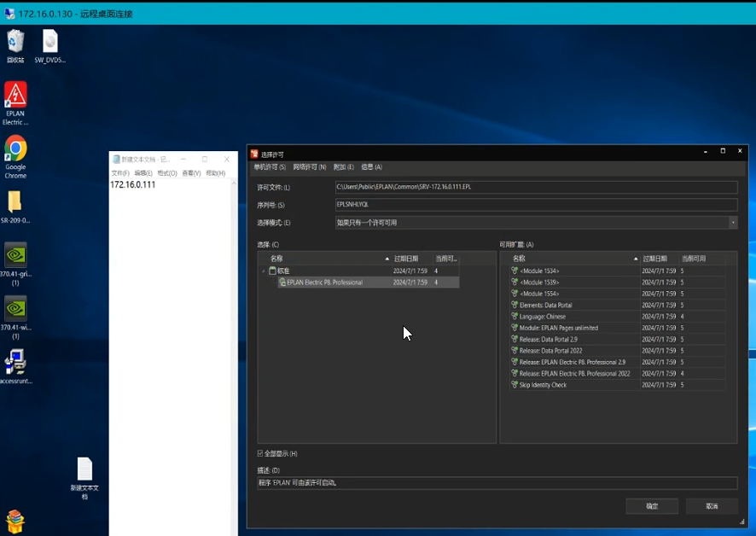This screenshot has width=756, height=536.
Task: Open Notepad's 格式(O) menu
Action: point(167,173)
